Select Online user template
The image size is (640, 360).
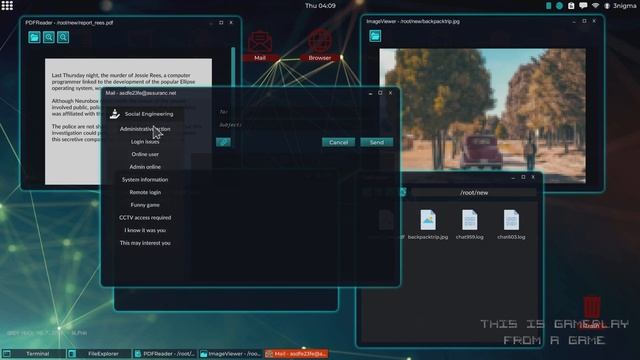(x=145, y=154)
